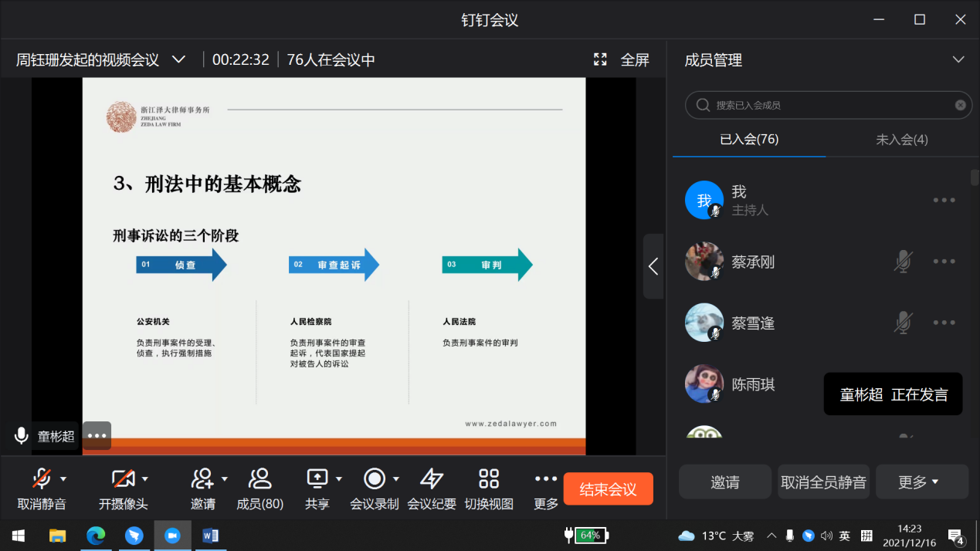Click the 搜索已入会成员 search field
Image resolution: width=980 pixels, height=551 pixels.
click(826, 105)
